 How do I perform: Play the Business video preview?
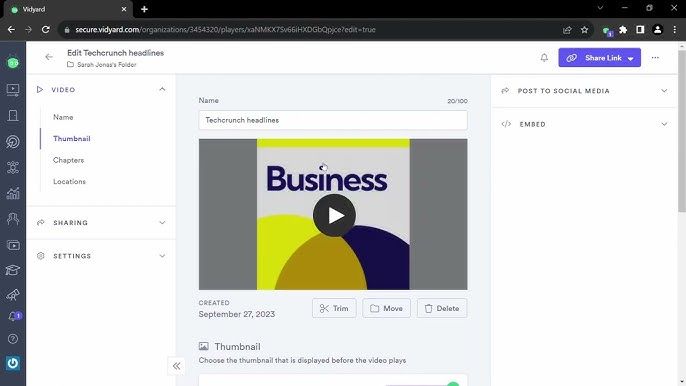tap(334, 215)
